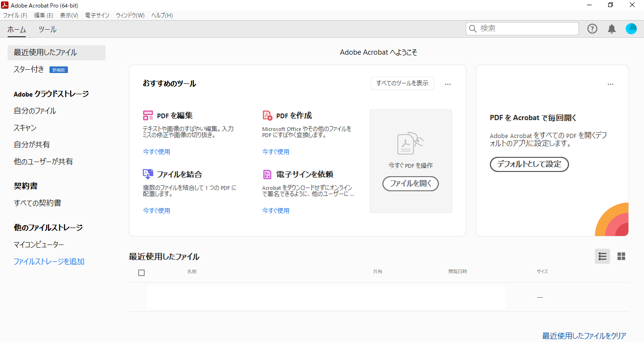
Task: Open すべての契約書 in sidebar
Action: 37,203
